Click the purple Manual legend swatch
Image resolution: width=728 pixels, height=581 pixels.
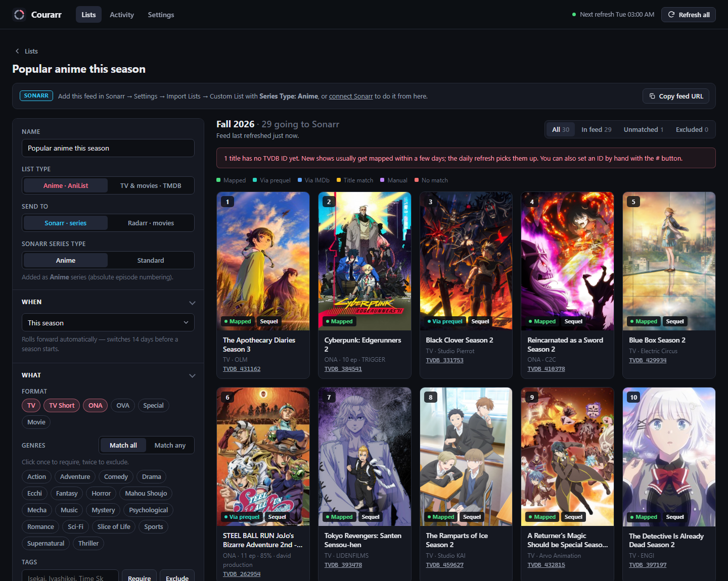(x=382, y=180)
